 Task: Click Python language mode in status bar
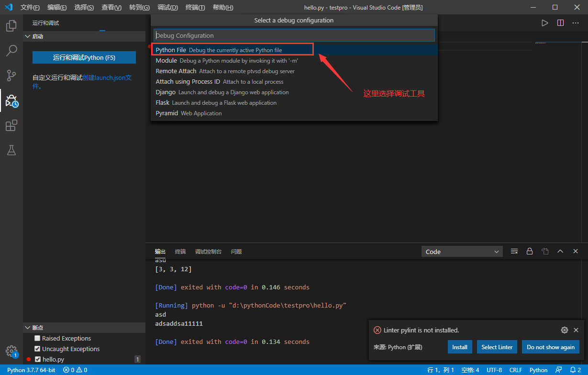click(x=538, y=370)
